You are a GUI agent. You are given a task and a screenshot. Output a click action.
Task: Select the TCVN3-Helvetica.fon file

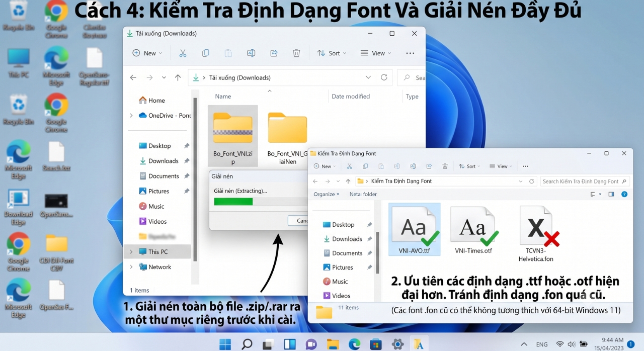click(536, 234)
